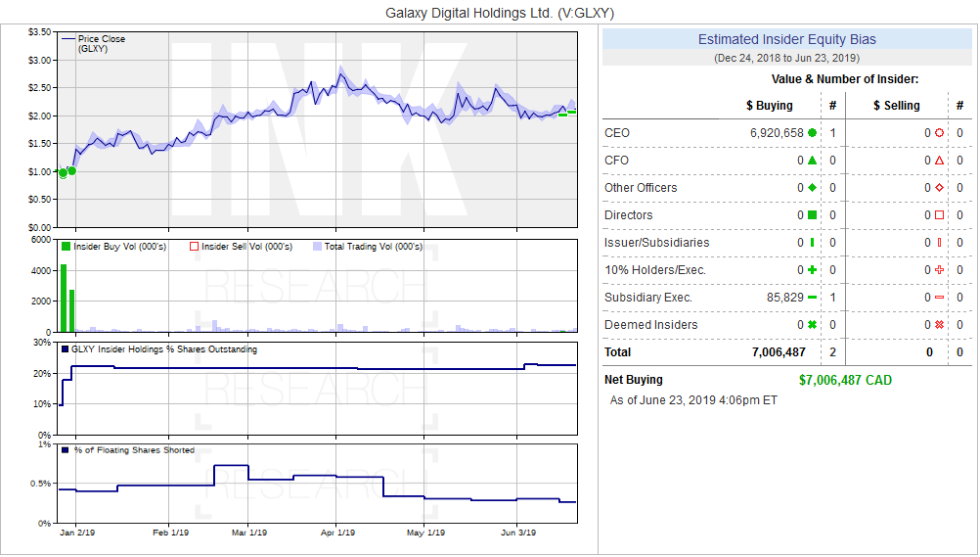Click the Feb 1/19 x-axis label
This screenshot has width=980, height=557.
[170, 533]
